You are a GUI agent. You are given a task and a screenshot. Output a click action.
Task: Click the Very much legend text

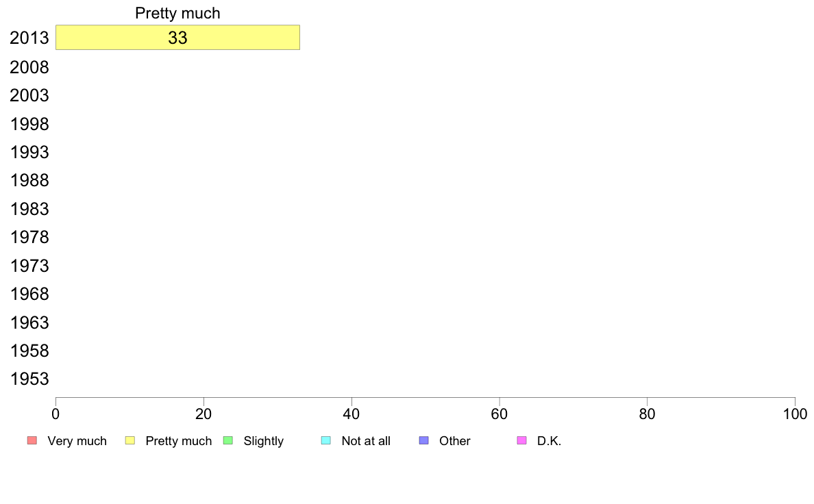click(77, 441)
